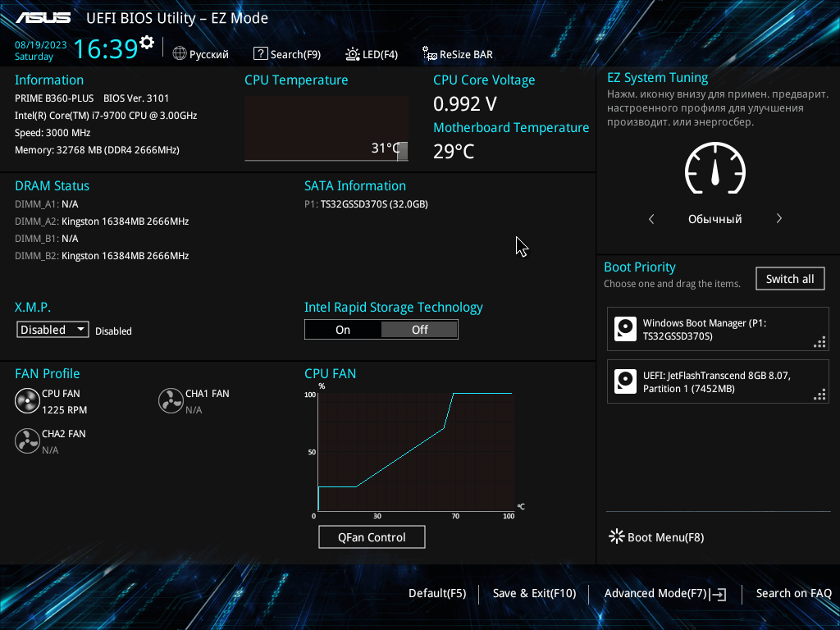840x630 pixels.
Task: Click the ReSize BAR icon
Action: pyautogui.click(x=430, y=53)
